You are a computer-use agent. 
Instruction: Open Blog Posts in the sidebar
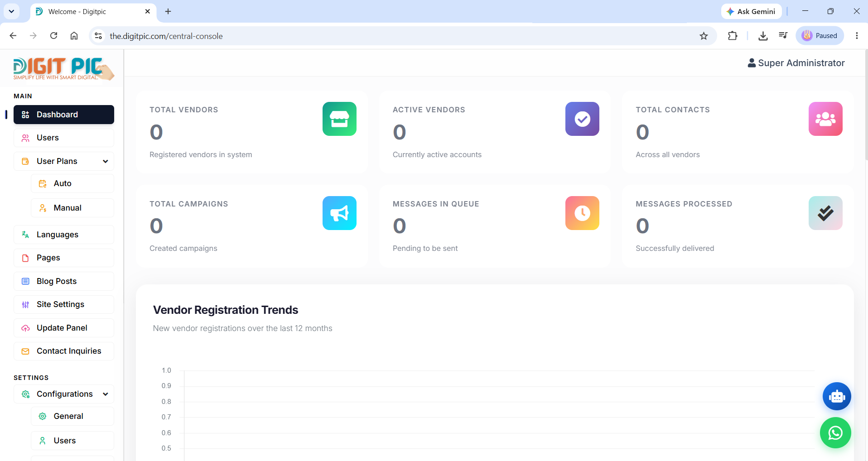[x=64, y=281]
